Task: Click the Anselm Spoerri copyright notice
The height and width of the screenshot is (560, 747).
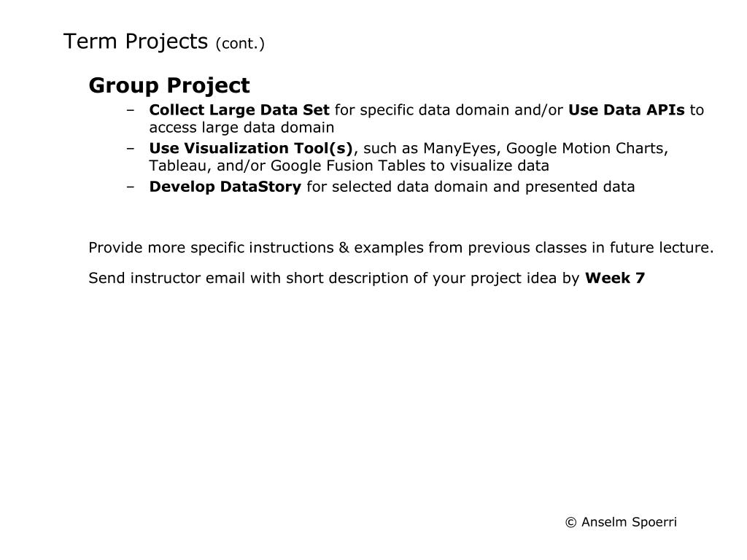Action: tap(621, 522)
